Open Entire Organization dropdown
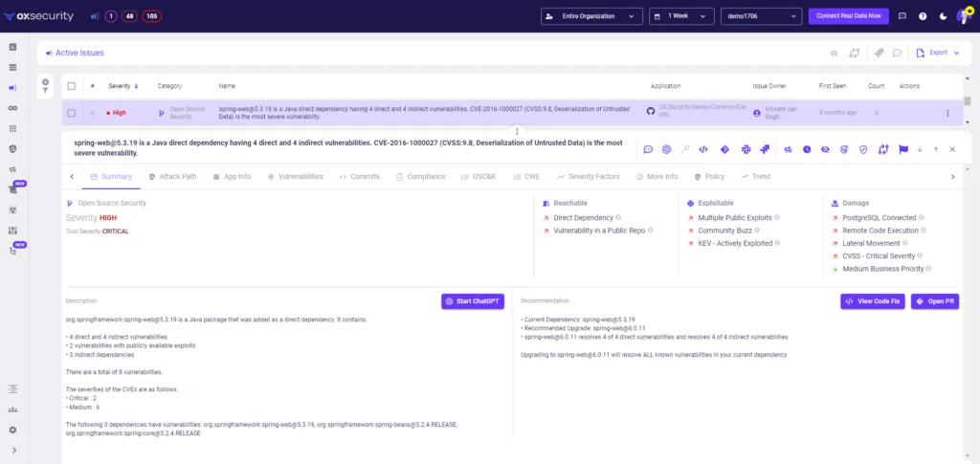Viewport: 980px width, 464px height. coord(591,16)
